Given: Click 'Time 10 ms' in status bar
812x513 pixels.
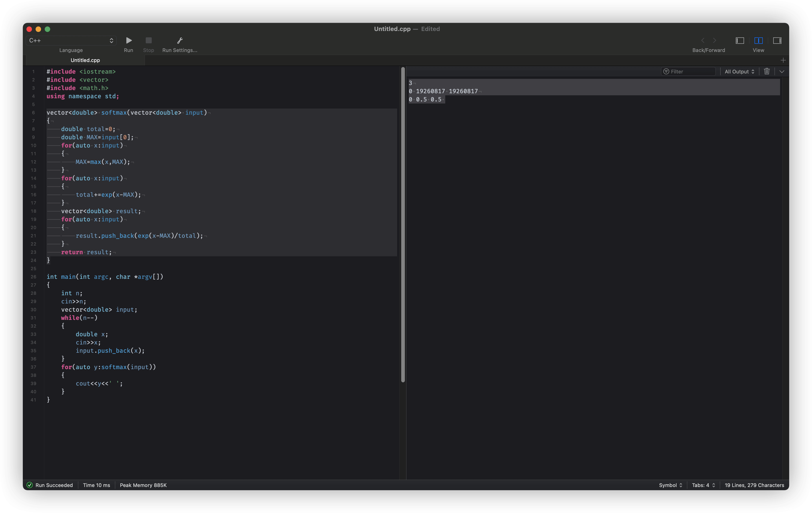Looking at the screenshot, I should pos(96,485).
